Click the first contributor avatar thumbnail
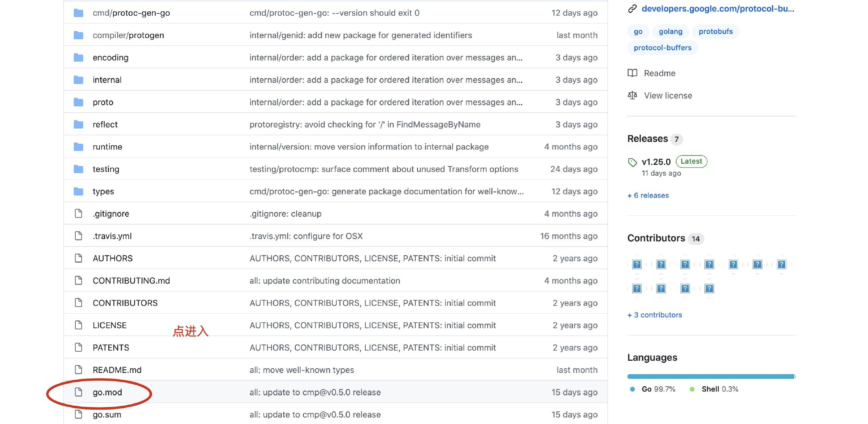 pos(637,264)
